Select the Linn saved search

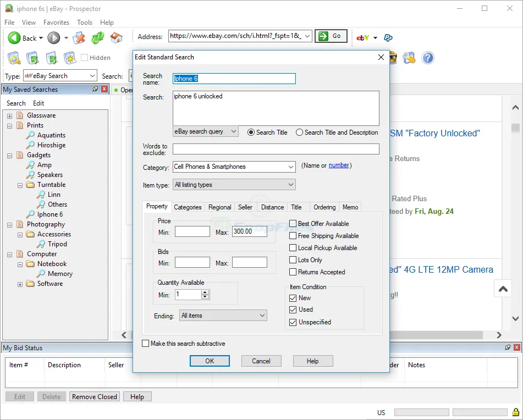[x=54, y=195]
